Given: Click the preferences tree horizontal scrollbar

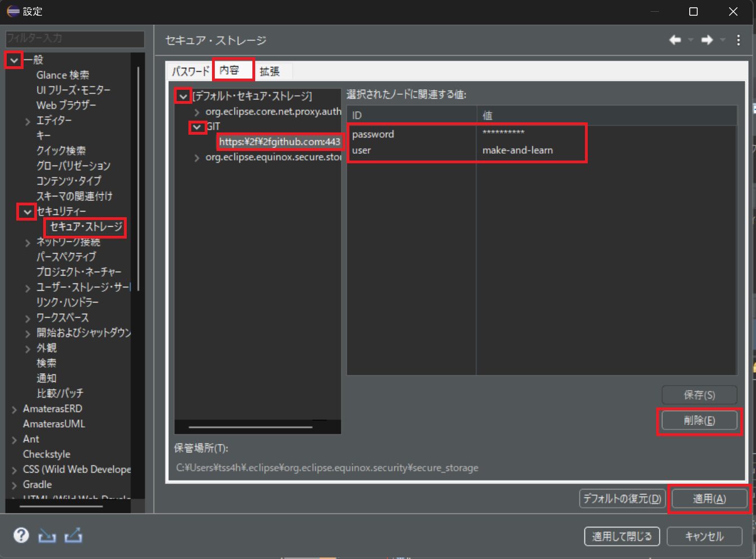Looking at the screenshot, I should click(61, 506).
